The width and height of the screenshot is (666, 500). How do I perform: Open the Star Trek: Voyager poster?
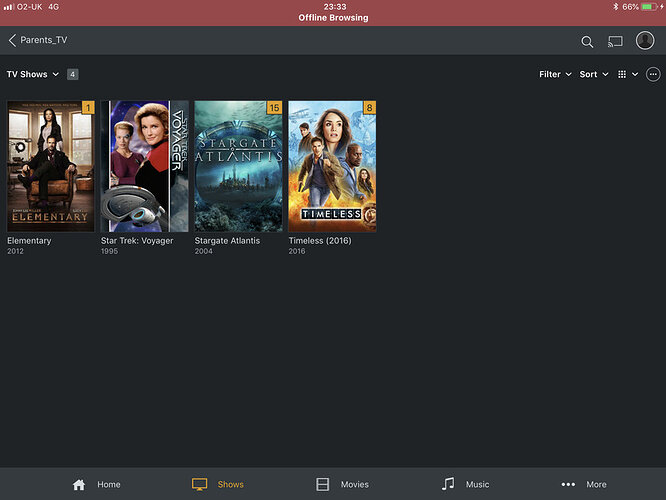coord(145,166)
